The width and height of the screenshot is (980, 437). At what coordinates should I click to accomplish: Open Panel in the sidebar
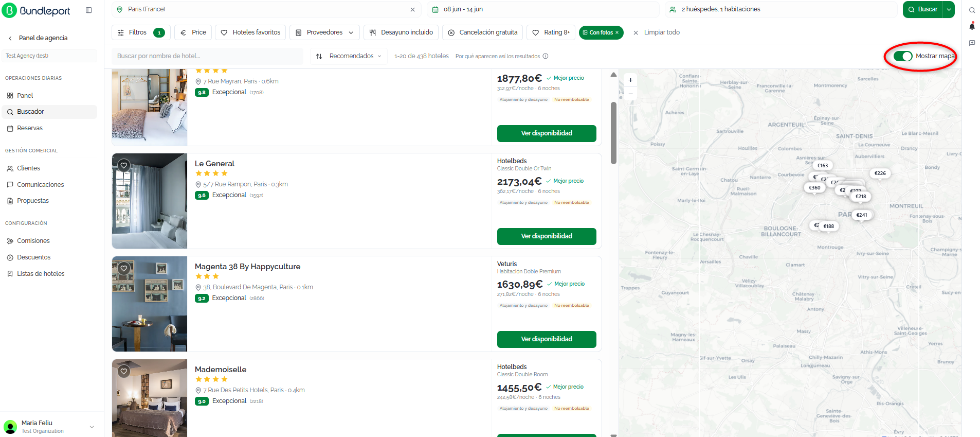49,95
